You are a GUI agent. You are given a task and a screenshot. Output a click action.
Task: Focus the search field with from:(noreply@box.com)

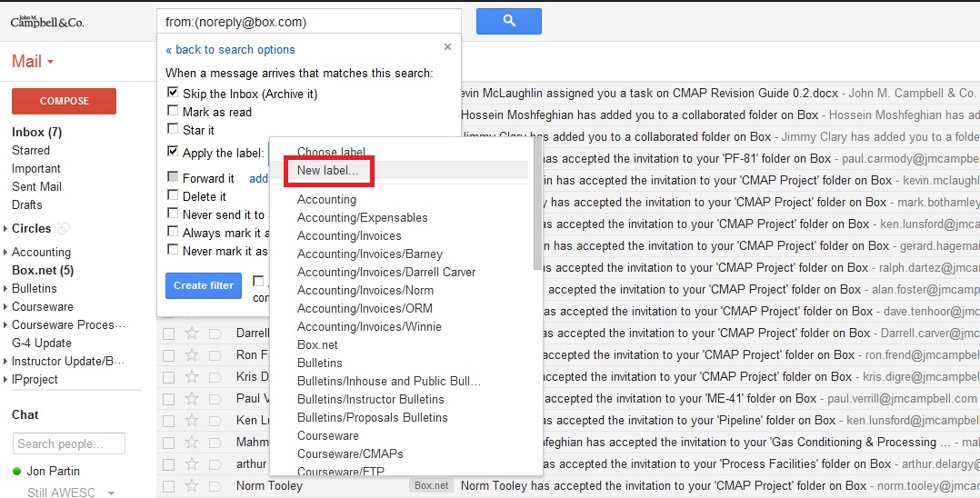point(309,22)
